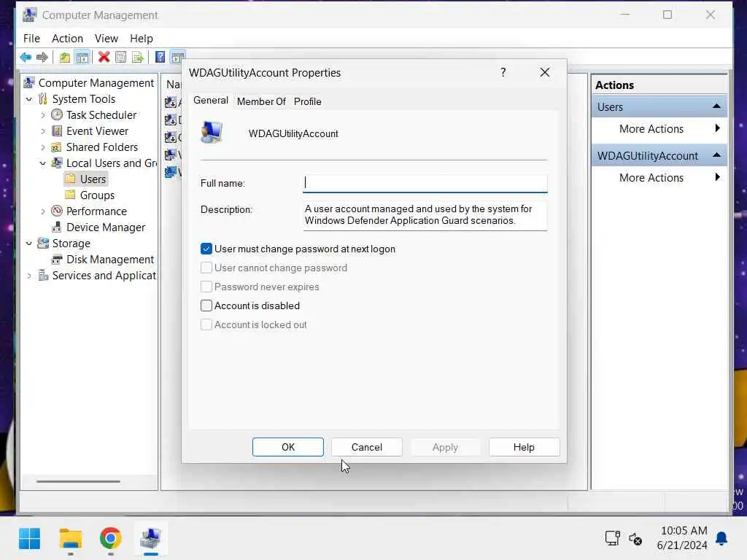Viewport: 747px width, 560px height.
Task: Click the Cancel button
Action: [366, 447]
